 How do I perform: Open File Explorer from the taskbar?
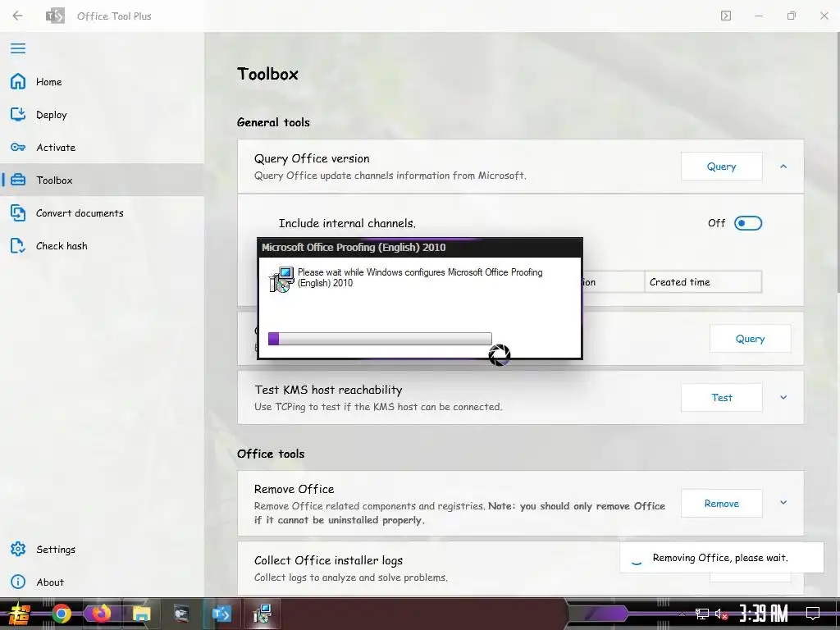[x=141, y=614]
